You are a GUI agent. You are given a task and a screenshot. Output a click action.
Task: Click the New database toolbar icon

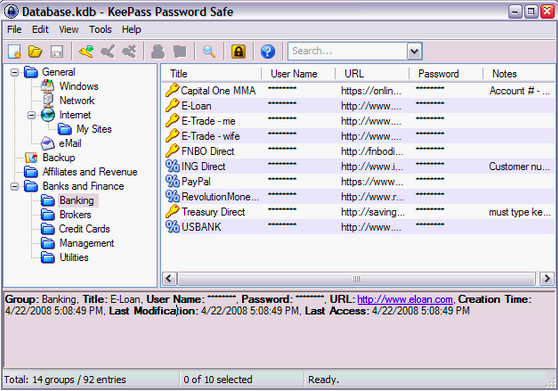15,52
